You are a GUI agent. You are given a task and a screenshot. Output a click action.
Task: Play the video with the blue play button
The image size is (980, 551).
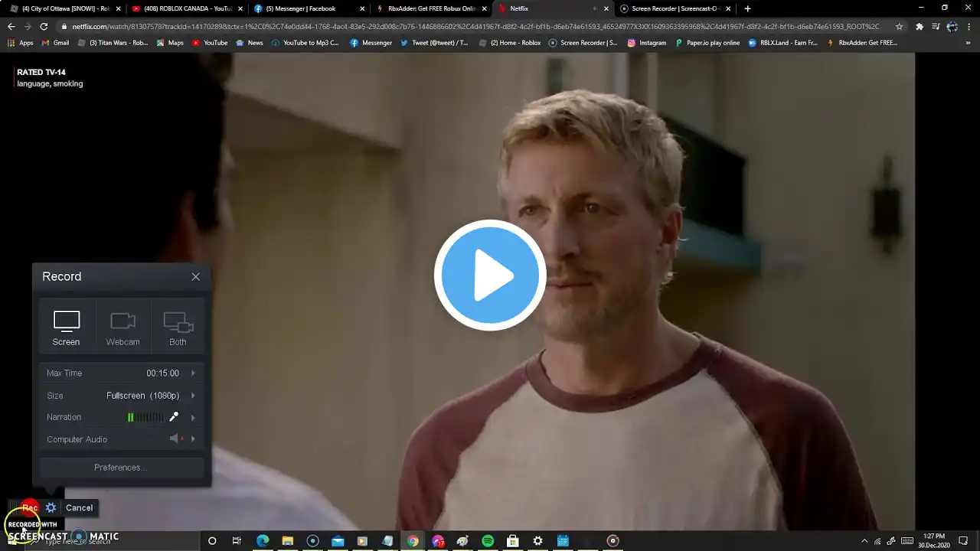[490, 275]
